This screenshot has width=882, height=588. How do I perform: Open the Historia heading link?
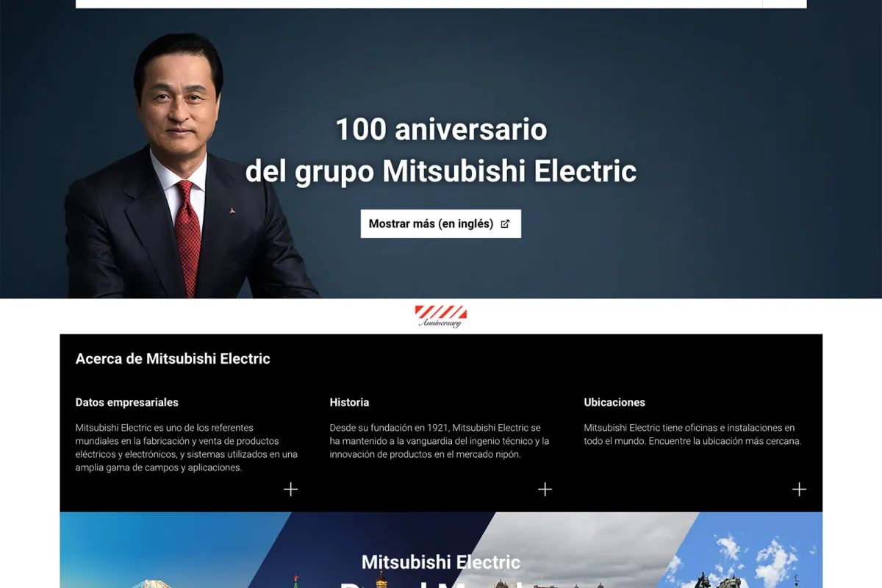[349, 402]
